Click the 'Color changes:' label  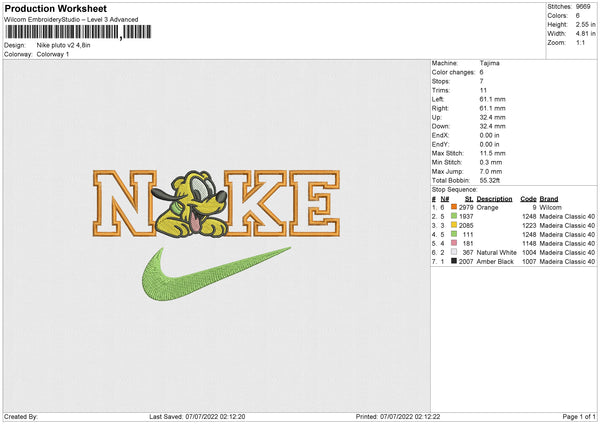click(x=453, y=72)
